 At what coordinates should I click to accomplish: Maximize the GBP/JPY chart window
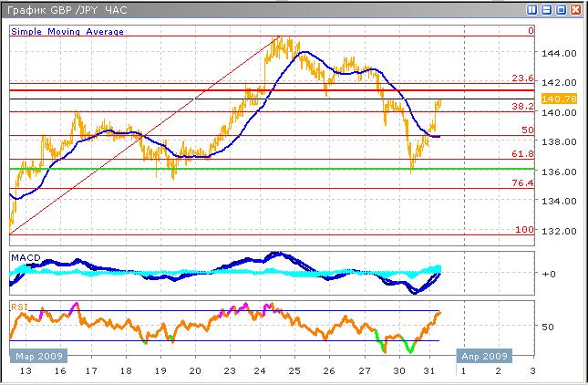point(560,9)
